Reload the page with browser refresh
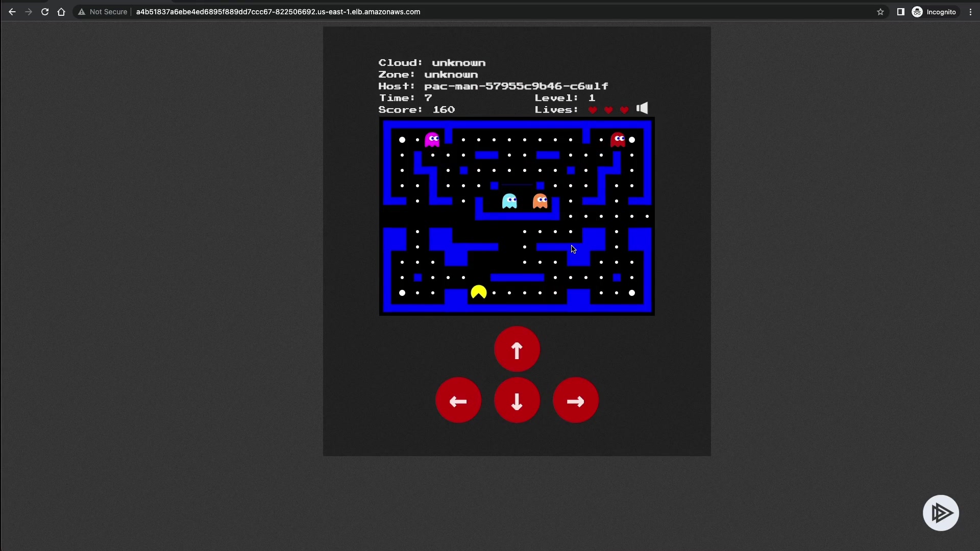 tap(45, 12)
